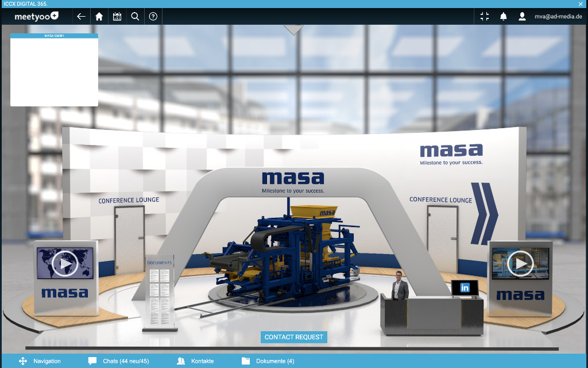Click the Dokumente folder icon
The height and width of the screenshot is (368, 588).
(246, 361)
